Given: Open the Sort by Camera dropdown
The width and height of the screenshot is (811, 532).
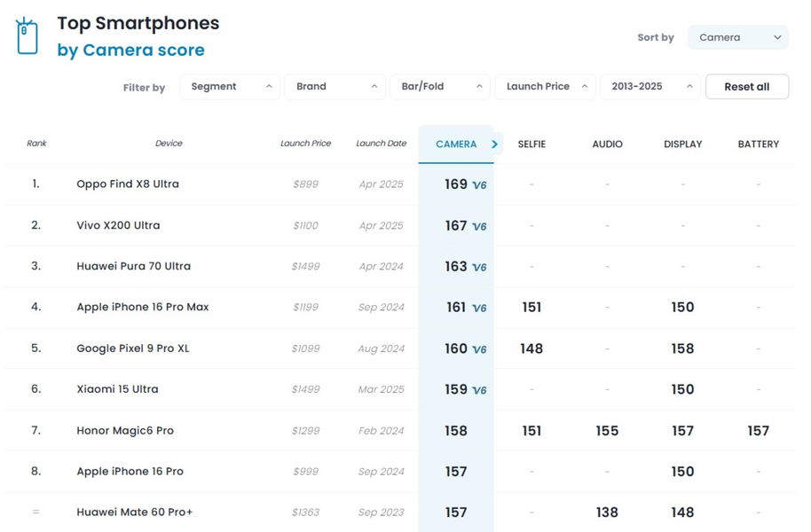Looking at the screenshot, I should [x=737, y=37].
